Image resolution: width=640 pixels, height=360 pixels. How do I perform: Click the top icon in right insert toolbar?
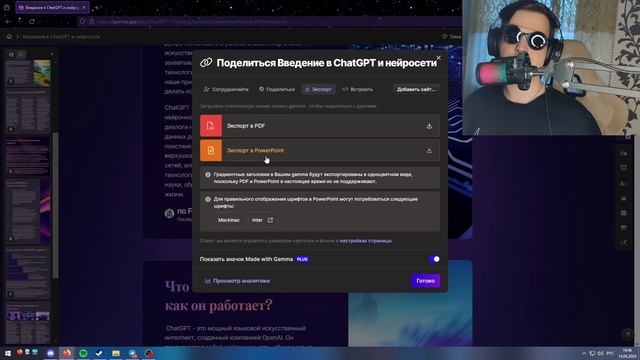click(x=624, y=153)
